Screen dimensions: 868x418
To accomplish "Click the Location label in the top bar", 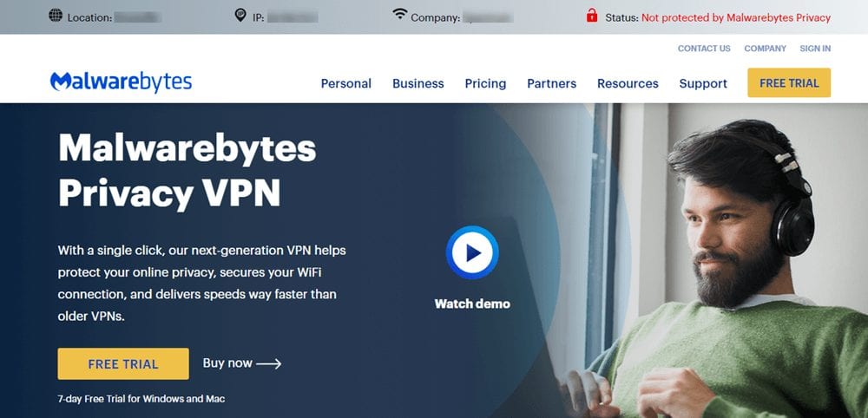I will pyautogui.click(x=89, y=17).
